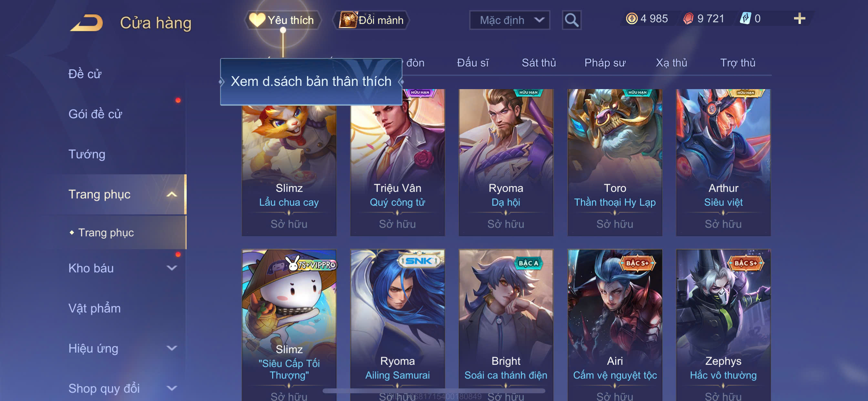Open the Tướng shop category
This screenshot has width=868, height=401.
click(87, 154)
